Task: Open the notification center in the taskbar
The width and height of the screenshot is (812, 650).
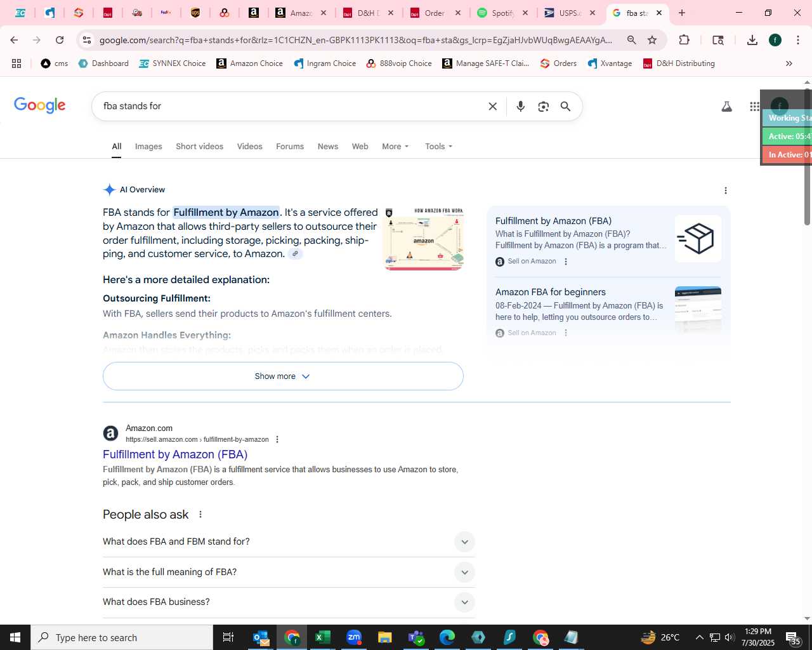Action: tap(793, 637)
